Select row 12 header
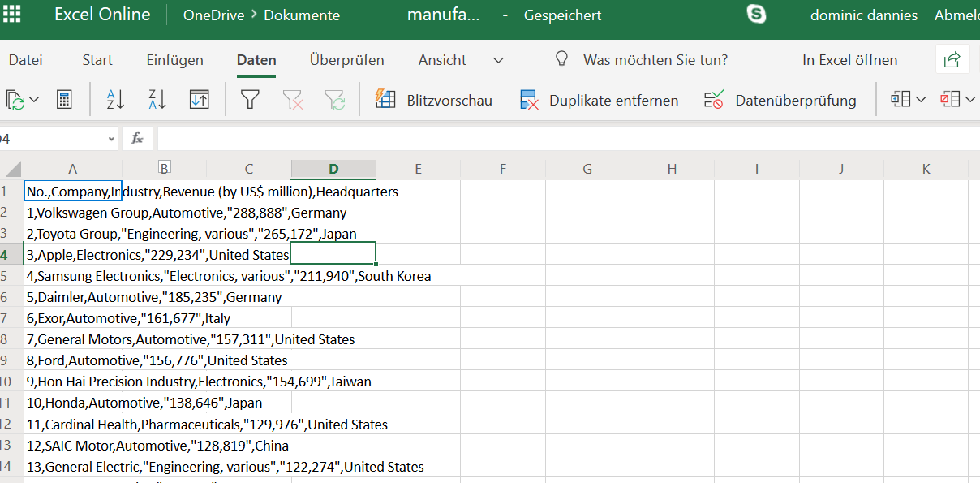980x483 pixels. (x=11, y=424)
